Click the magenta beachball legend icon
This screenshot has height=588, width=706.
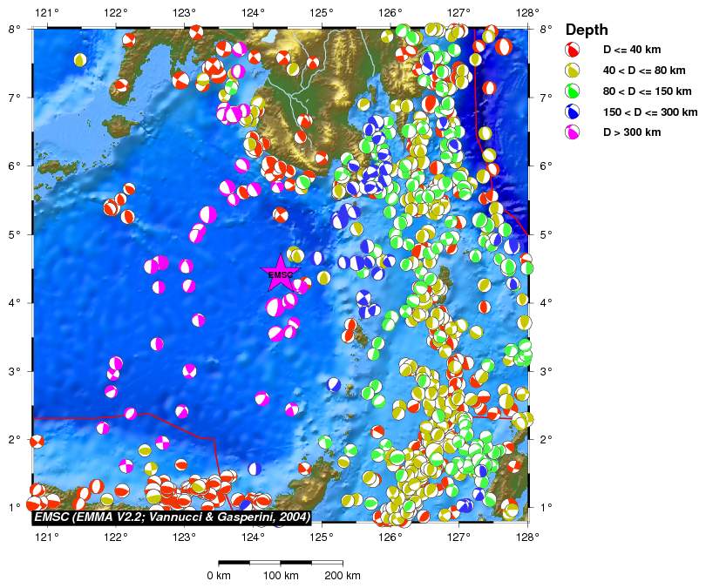pyautogui.click(x=574, y=132)
